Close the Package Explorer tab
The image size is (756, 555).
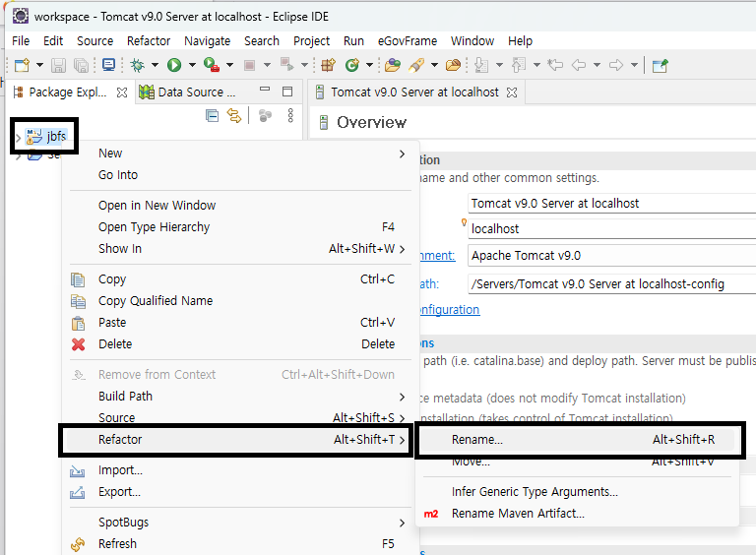pos(122,92)
